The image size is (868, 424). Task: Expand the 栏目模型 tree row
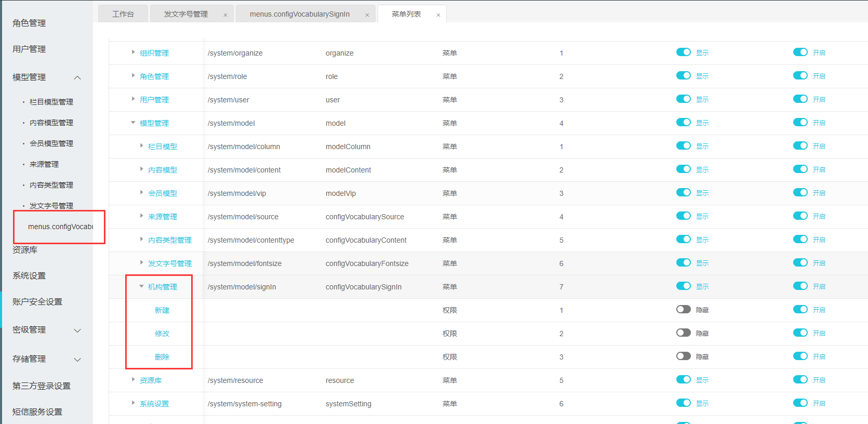pos(141,146)
